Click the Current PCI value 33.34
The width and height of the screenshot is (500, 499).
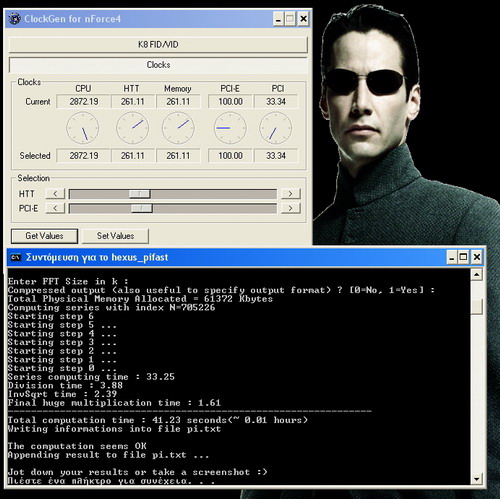pyautogui.click(x=276, y=102)
